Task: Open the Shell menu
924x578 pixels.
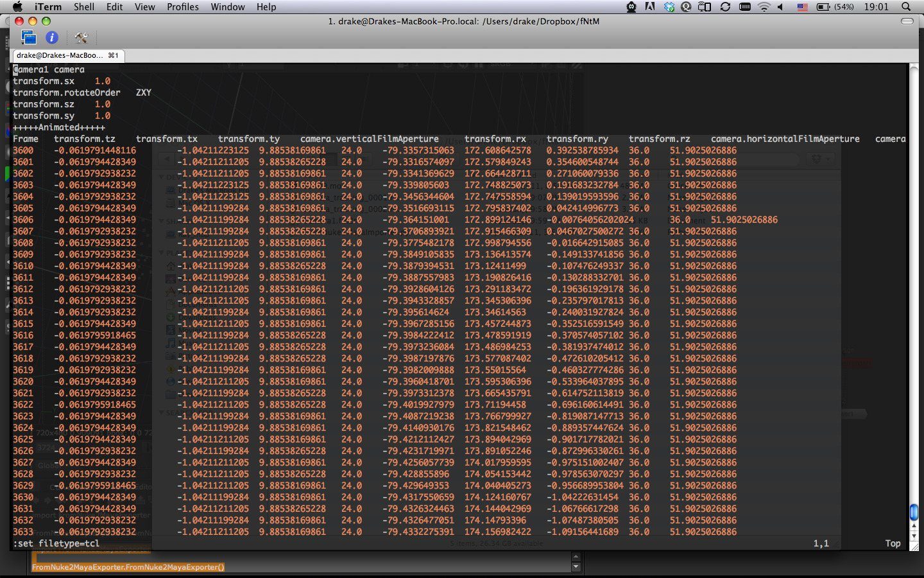Action: pos(84,6)
